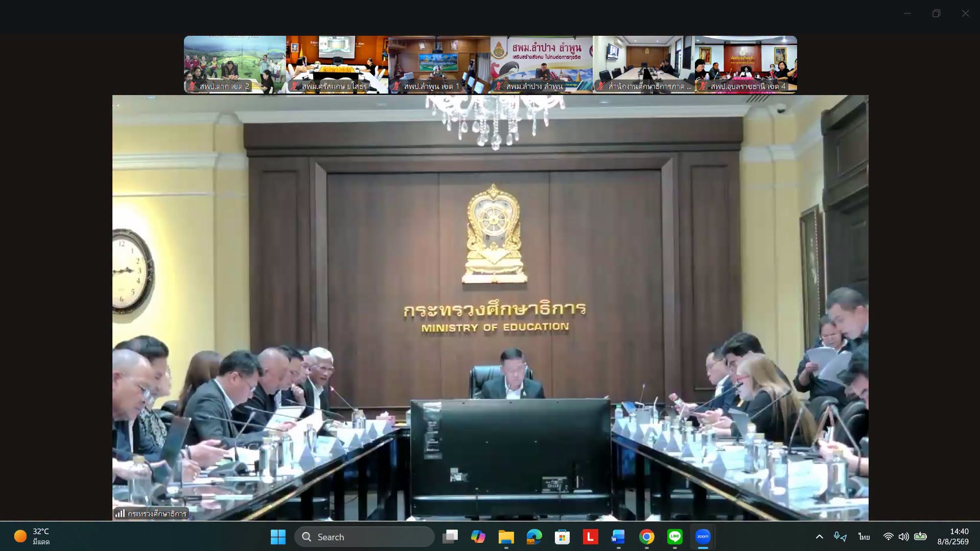The width and height of the screenshot is (980, 551).
Task: Minimize the Zoom meeting window
Action: point(907,13)
